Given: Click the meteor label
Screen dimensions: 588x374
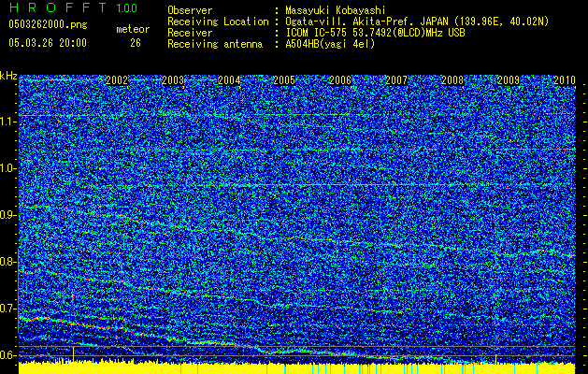Looking at the screenshot, I should (133, 29).
